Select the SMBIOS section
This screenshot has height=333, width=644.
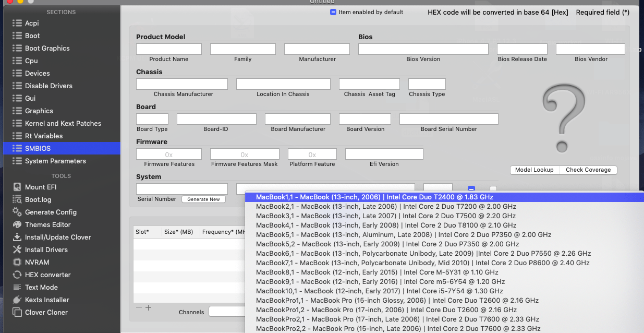click(62, 148)
